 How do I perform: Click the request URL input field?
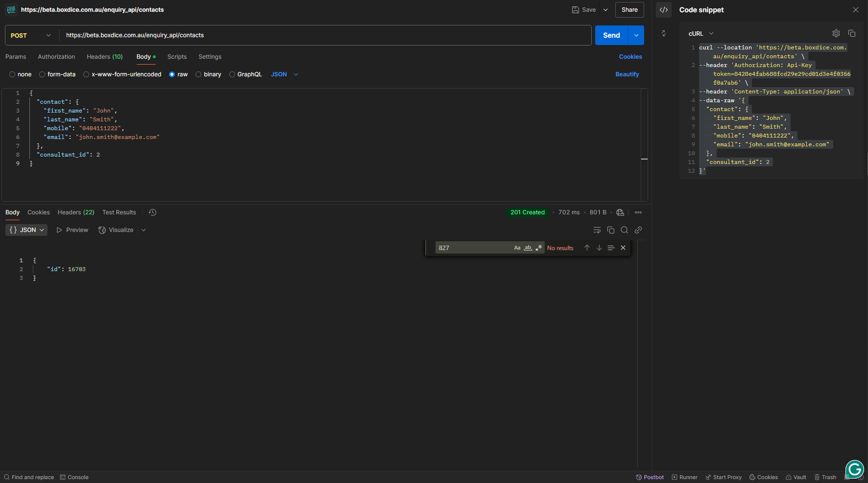coord(325,35)
